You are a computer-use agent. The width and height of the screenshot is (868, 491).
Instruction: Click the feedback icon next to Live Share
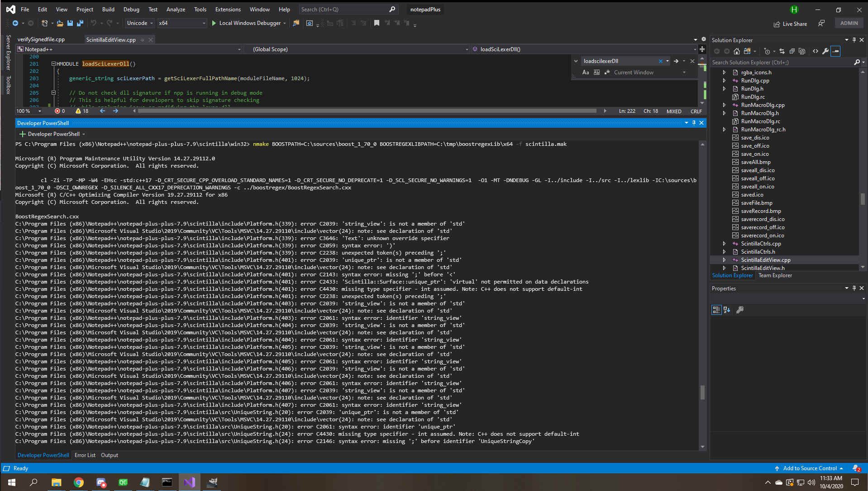click(x=821, y=23)
